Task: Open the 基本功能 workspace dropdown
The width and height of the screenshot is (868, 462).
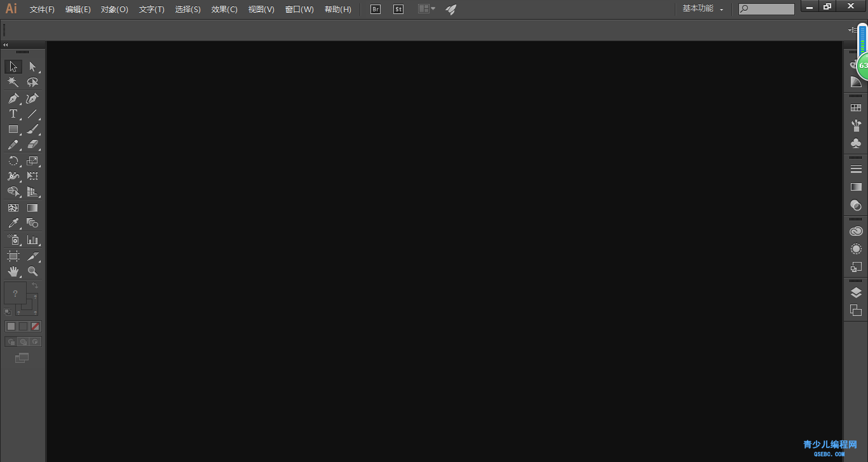Action: pyautogui.click(x=703, y=9)
